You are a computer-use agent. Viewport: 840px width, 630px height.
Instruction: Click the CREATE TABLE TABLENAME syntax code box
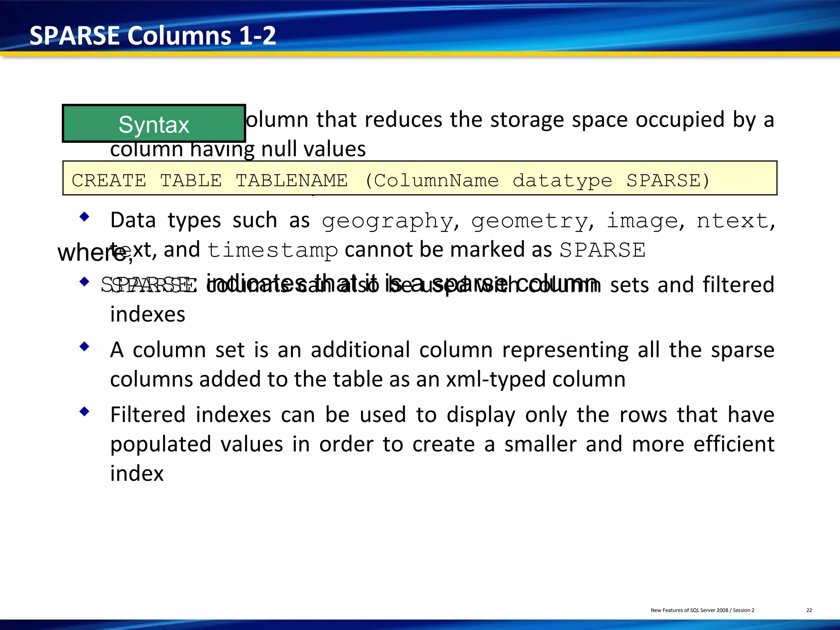click(x=420, y=178)
